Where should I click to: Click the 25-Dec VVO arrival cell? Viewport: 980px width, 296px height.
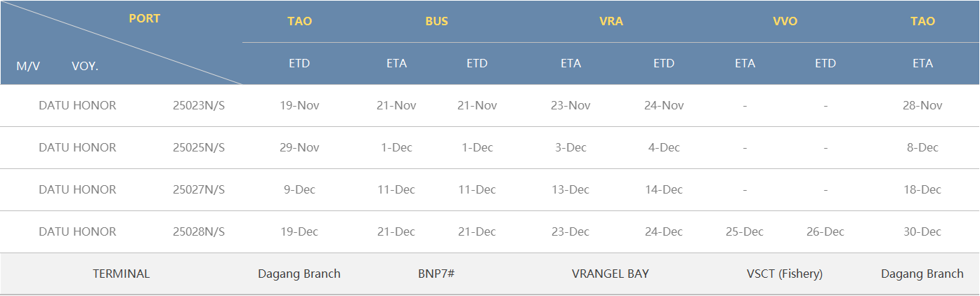point(745,231)
